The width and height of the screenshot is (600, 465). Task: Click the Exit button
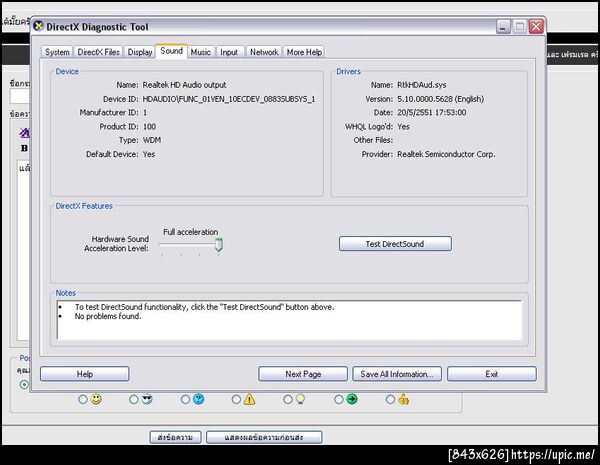(x=492, y=374)
